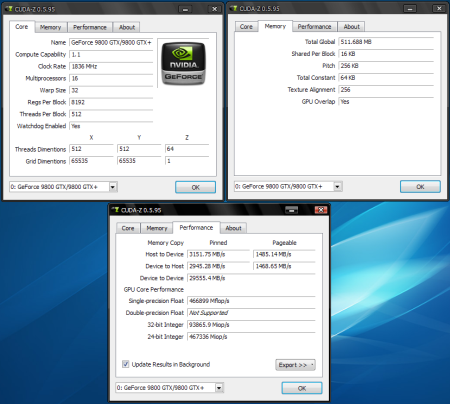Click OK in the Performance window

click(x=302, y=388)
